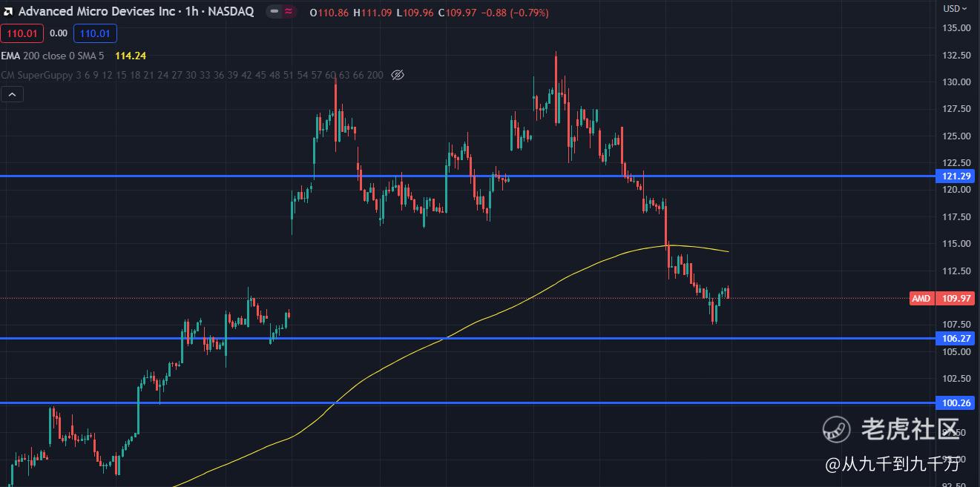Click the blue 100.26 horizontal line price label
The width and height of the screenshot is (980, 487).
click(x=956, y=403)
